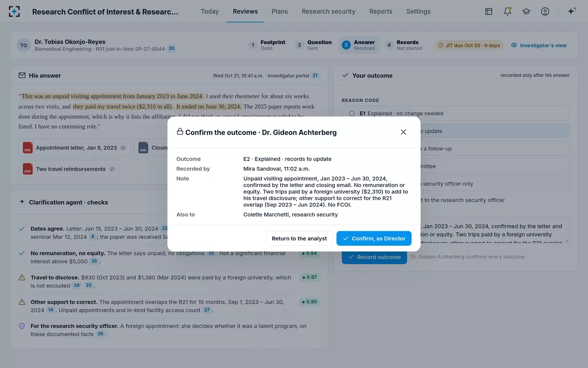
Task: Go to the Research security tab
Action: coord(329,11)
